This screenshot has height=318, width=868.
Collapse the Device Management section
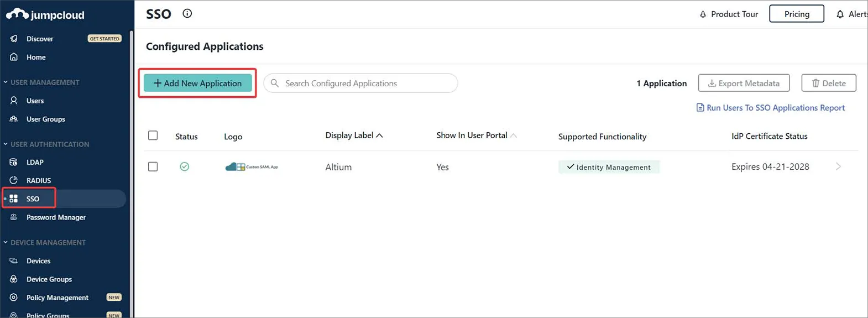pyautogui.click(x=6, y=242)
